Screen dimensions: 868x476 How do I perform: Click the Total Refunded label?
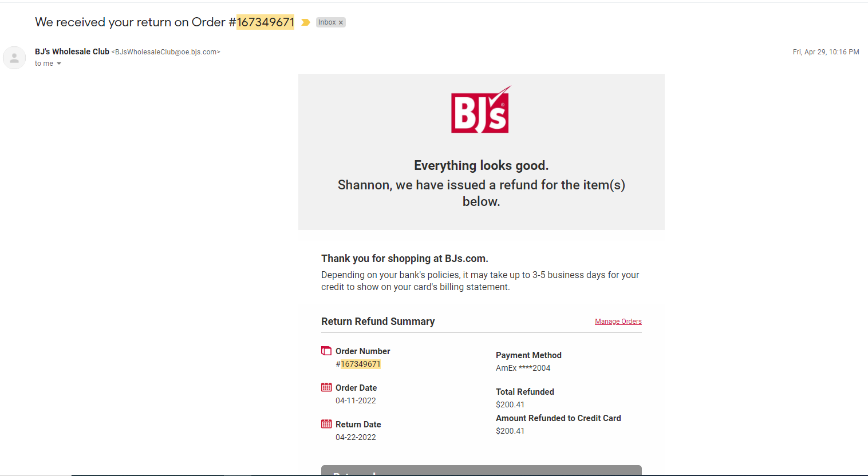(x=525, y=392)
